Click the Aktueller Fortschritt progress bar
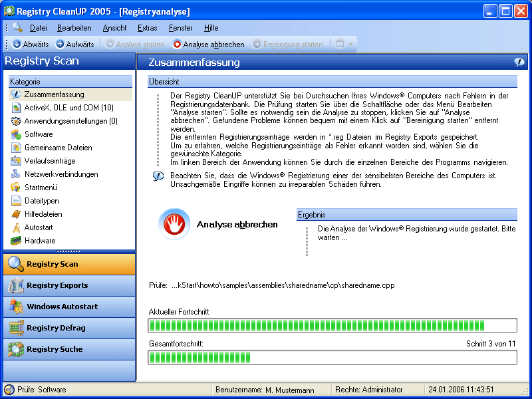Screen dimensions: 532x399 coord(332,326)
